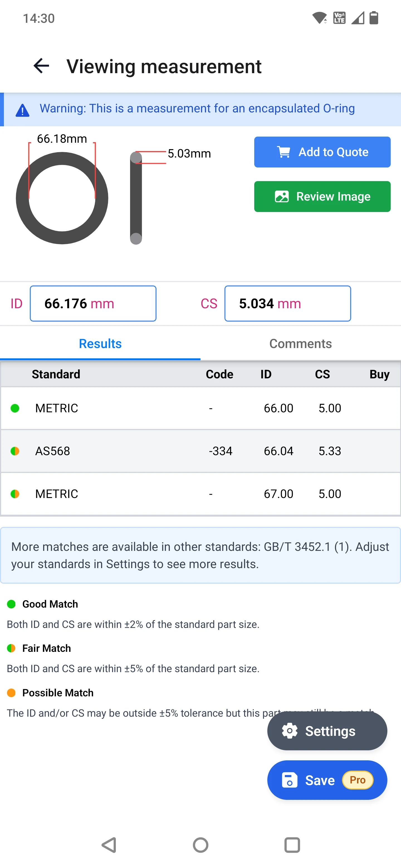Tap the 5.03mm diagram label
Screen dimensions: 401x868
[x=189, y=153]
